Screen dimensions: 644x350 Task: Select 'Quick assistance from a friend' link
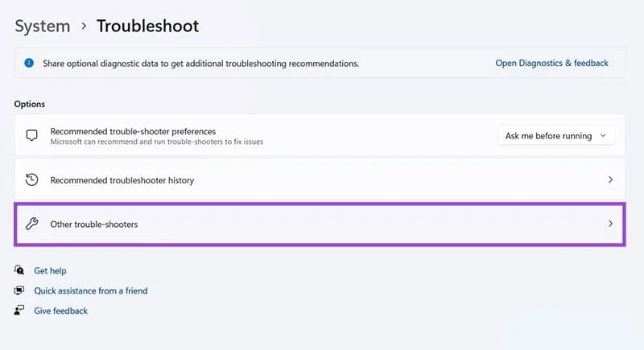90,290
